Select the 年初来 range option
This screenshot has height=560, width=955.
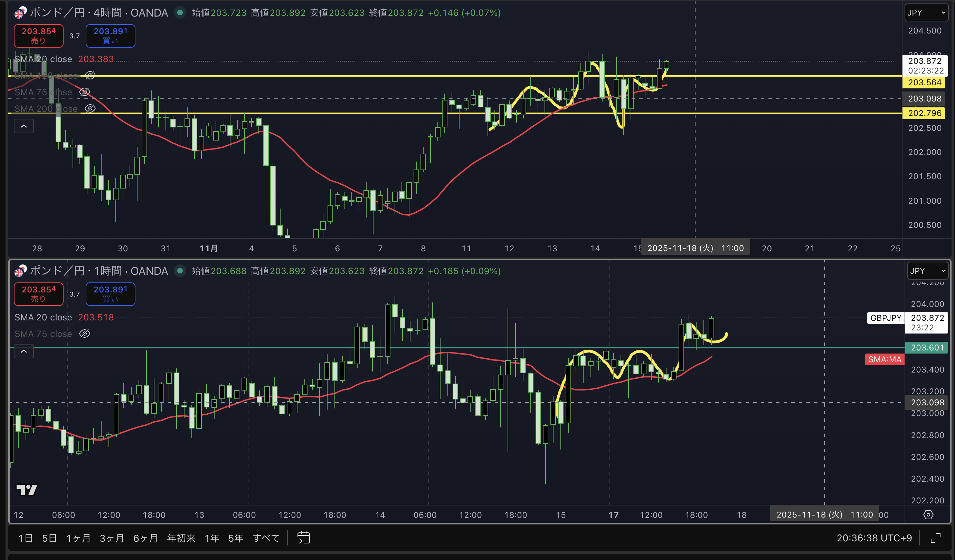tap(181, 538)
